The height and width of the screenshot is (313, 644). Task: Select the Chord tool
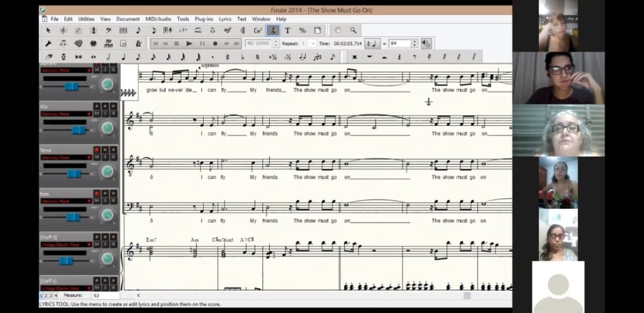coord(258,30)
